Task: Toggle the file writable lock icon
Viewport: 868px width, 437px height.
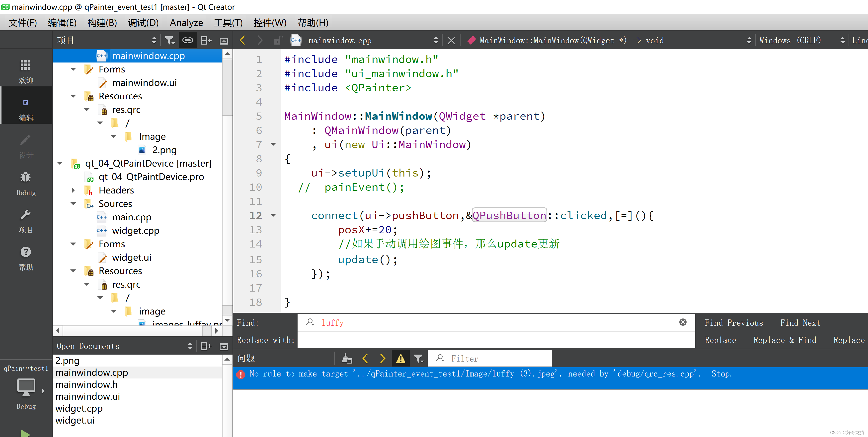Action: [278, 40]
